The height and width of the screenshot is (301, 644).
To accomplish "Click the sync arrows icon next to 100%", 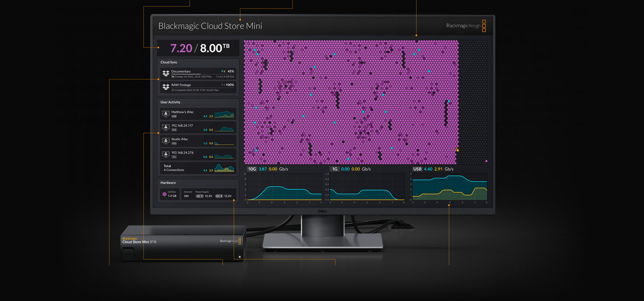I will pyautogui.click(x=223, y=85).
